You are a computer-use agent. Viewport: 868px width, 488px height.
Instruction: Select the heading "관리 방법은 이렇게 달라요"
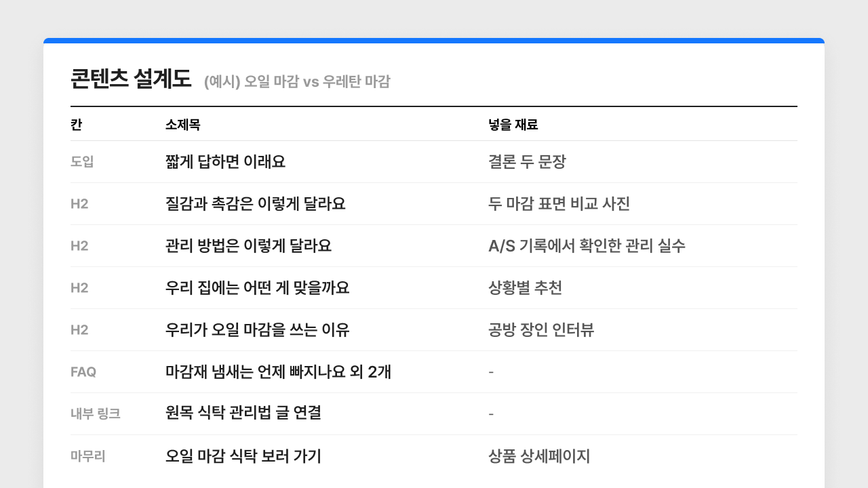[248, 246]
